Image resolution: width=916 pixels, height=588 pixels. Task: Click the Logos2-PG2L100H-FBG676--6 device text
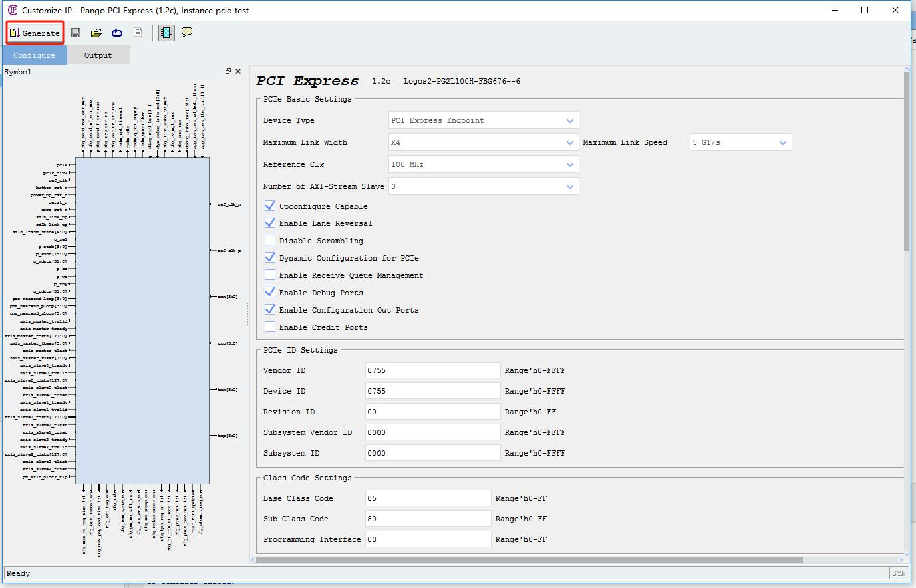coord(462,81)
